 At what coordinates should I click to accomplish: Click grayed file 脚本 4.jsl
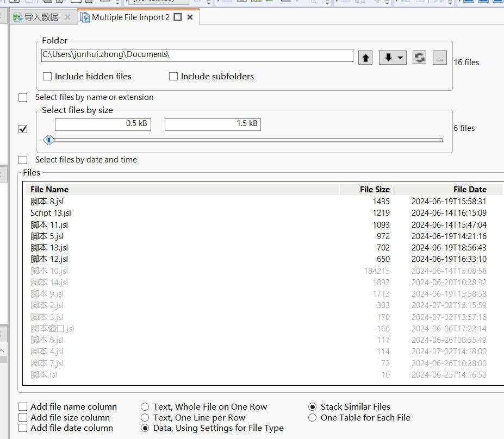point(47,352)
